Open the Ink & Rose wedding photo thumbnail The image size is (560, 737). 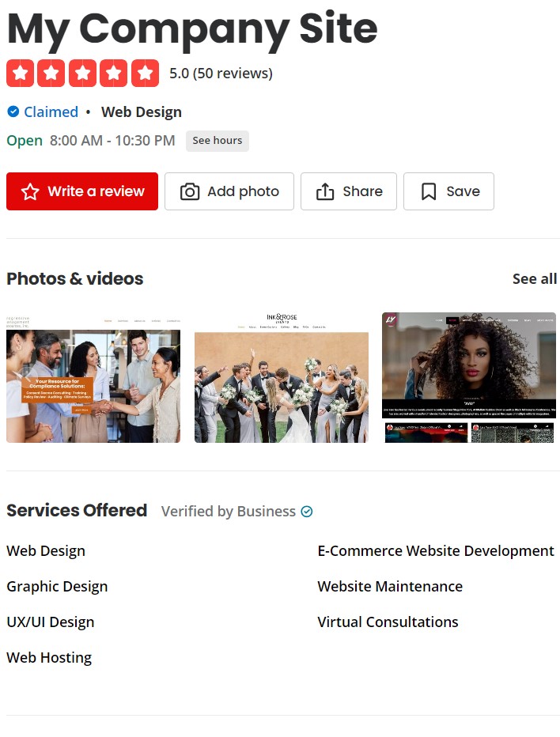[282, 377]
